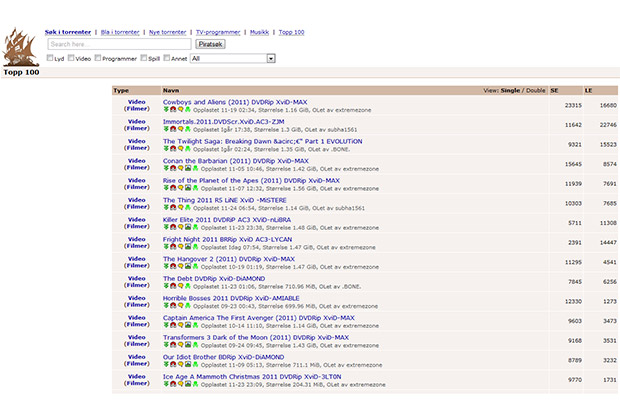Download torrent arrow for Conan the Barbarian
This screenshot has height=420, width=620.
point(166,168)
